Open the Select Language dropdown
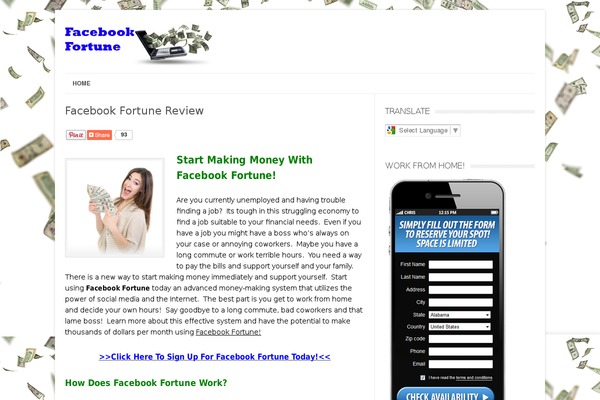Image resolution: width=600 pixels, height=400 pixels. pyautogui.click(x=423, y=130)
